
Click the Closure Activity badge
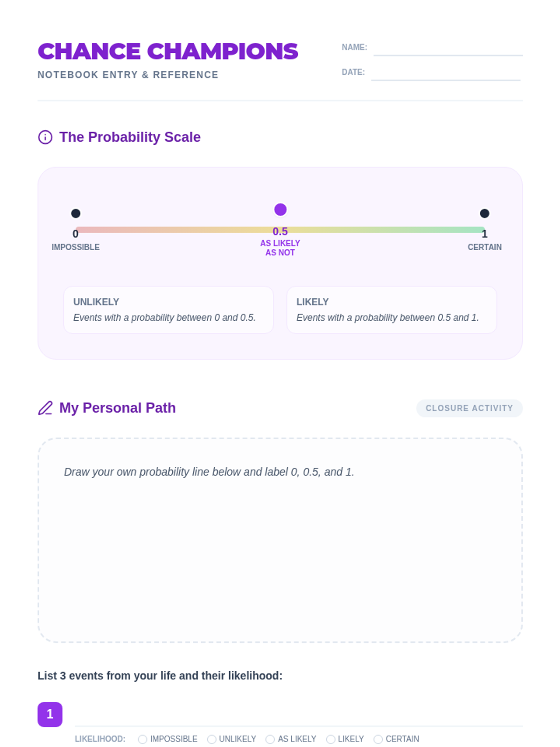click(x=469, y=408)
